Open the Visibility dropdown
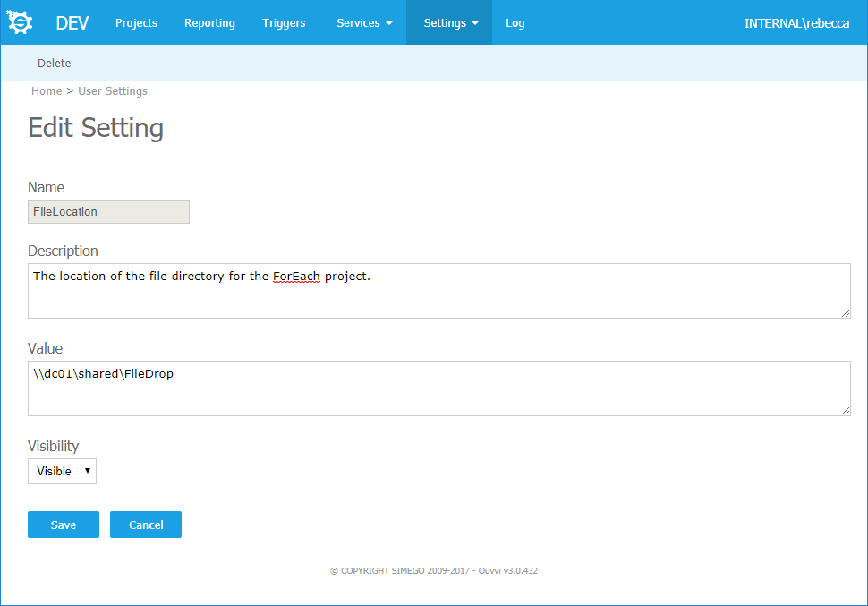868x606 pixels. tap(62, 471)
